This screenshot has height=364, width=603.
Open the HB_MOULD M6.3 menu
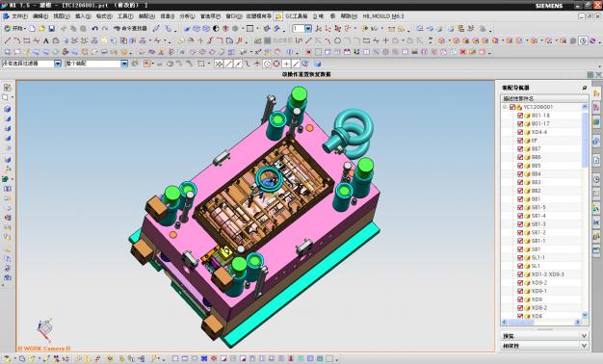[x=383, y=16]
